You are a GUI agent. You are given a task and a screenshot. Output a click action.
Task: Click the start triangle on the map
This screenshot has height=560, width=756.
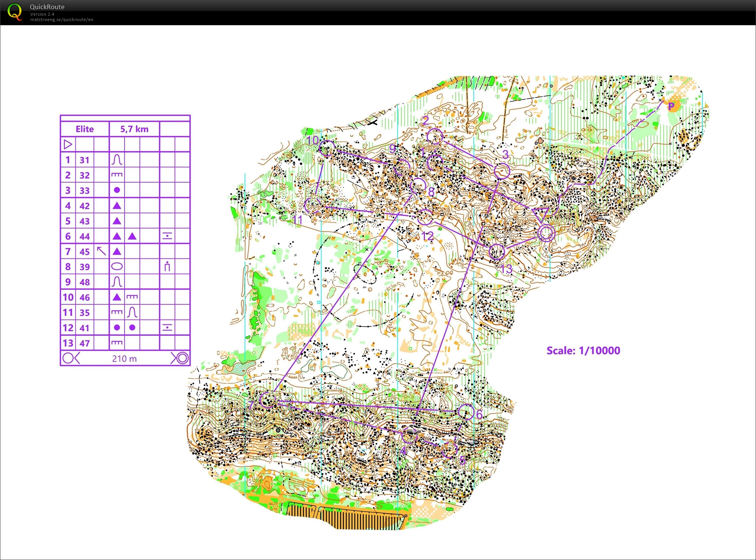click(x=540, y=214)
